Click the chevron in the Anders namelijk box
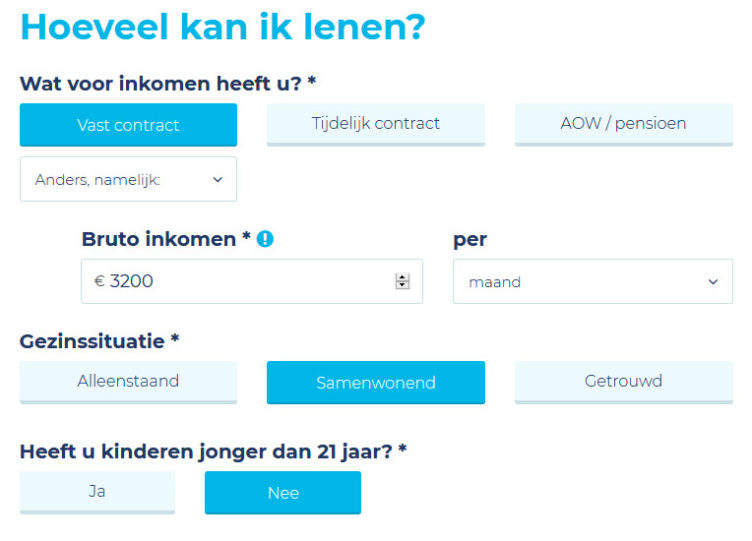 coord(218,180)
